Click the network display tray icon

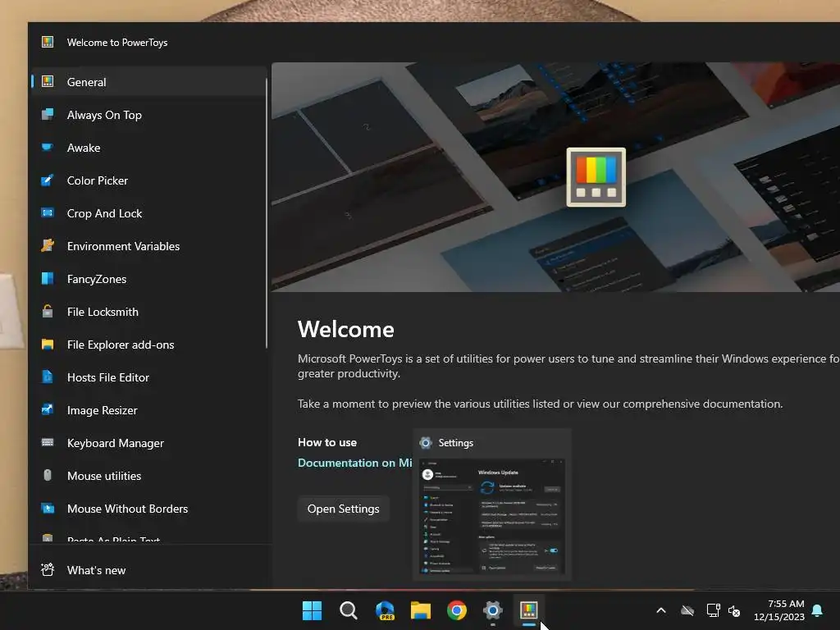click(713, 610)
